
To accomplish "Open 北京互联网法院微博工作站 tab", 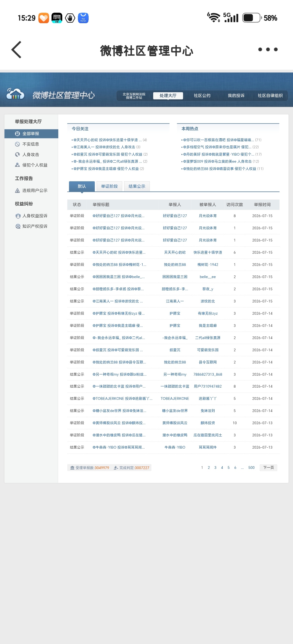I will (x=134, y=96).
